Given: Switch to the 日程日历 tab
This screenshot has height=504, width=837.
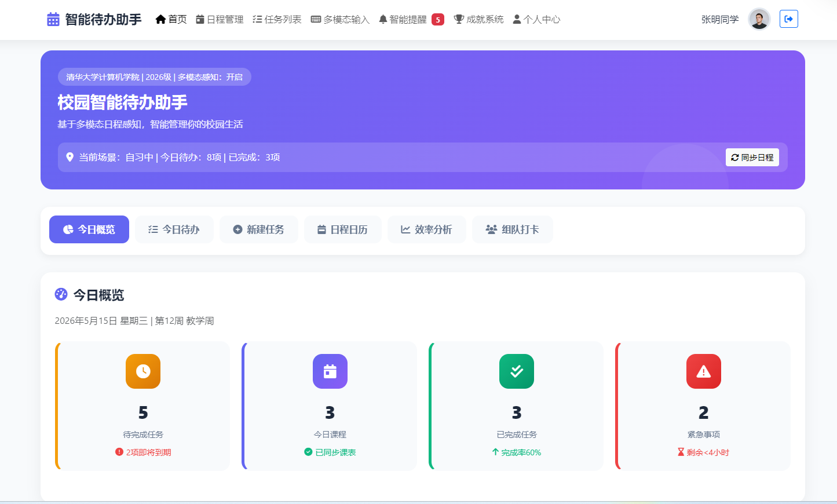Looking at the screenshot, I should (343, 229).
